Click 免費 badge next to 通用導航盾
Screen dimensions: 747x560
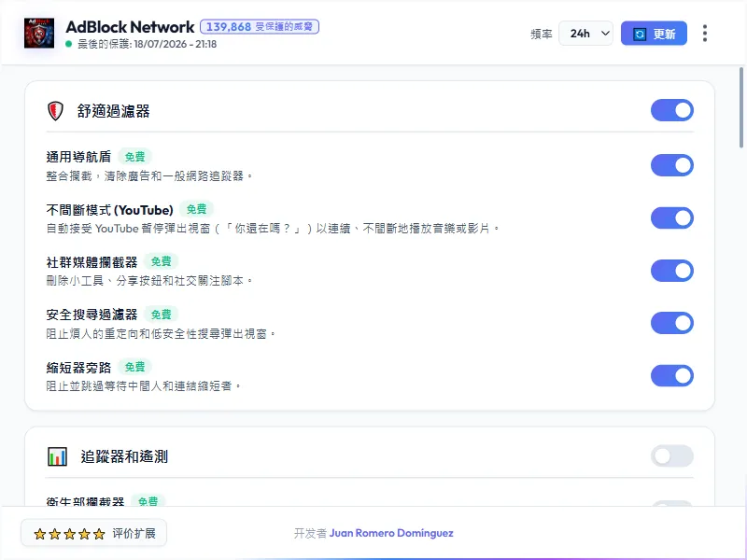pyautogui.click(x=134, y=156)
